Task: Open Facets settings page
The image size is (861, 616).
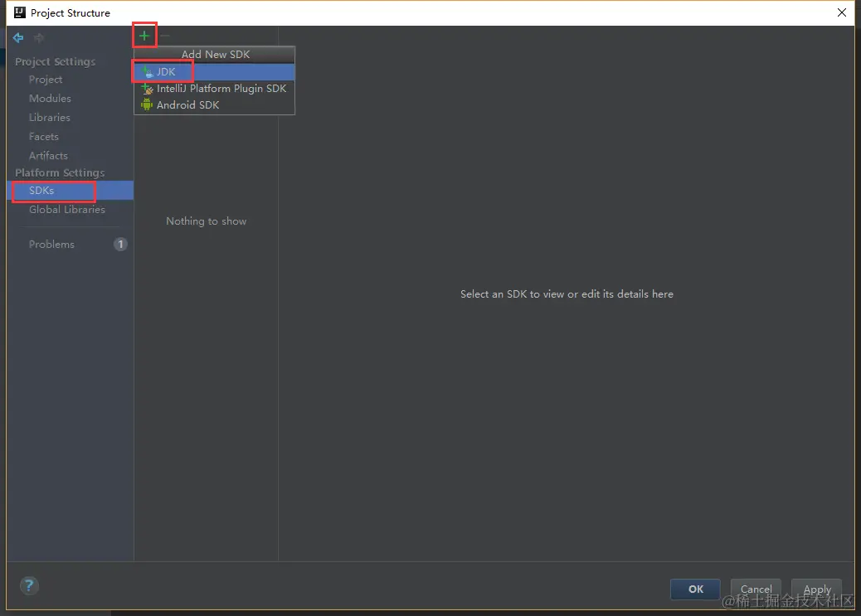Action: [43, 137]
